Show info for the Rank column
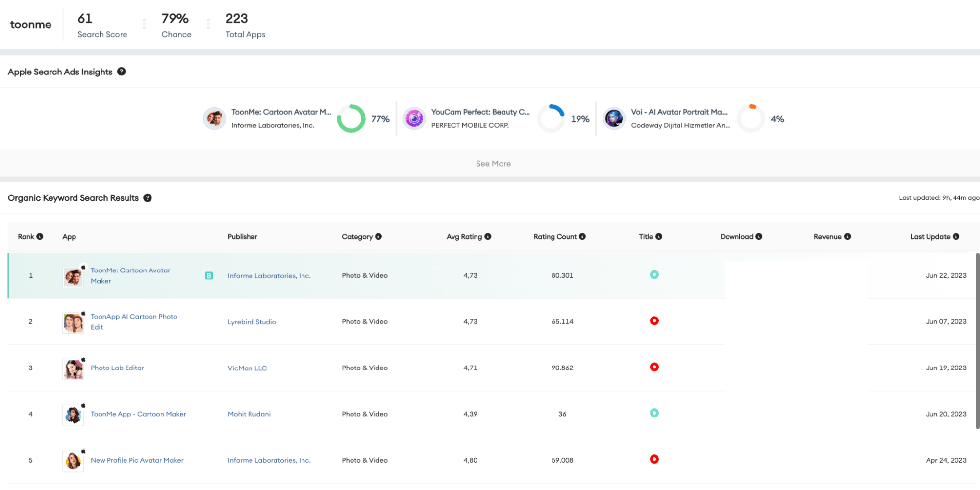The width and height of the screenshot is (980, 490). tap(40, 236)
